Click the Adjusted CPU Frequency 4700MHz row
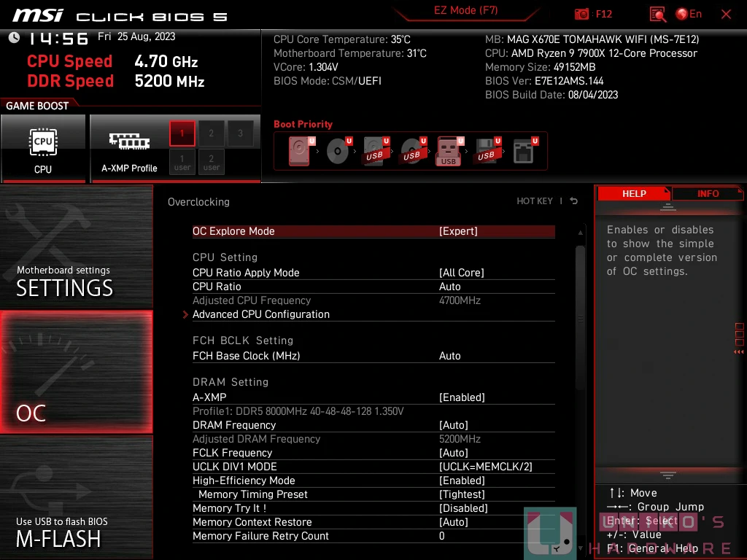This screenshot has width=747, height=560. coord(373,300)
